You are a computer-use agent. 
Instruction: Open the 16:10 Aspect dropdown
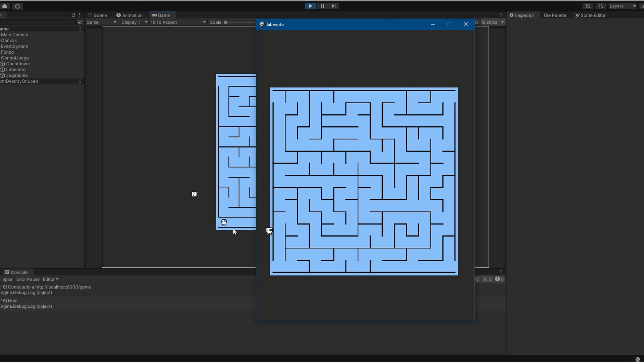pos(178,22)
